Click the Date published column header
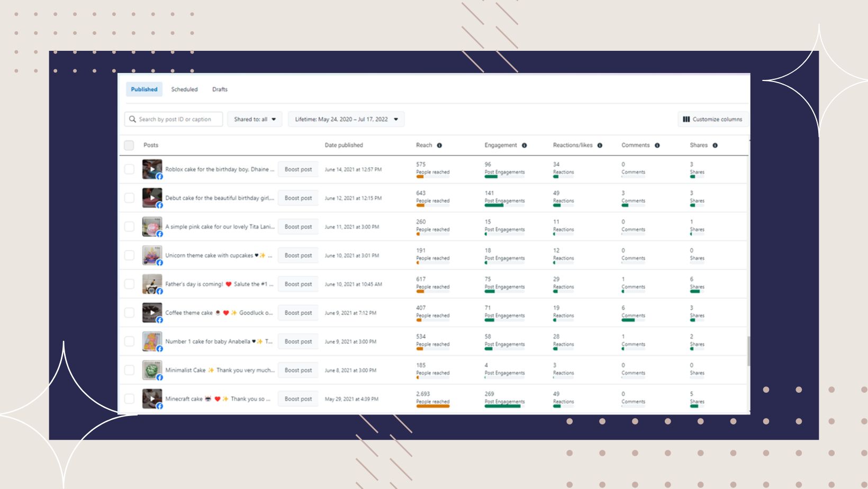This screenshot has height=489, width=868. [343, 145]
